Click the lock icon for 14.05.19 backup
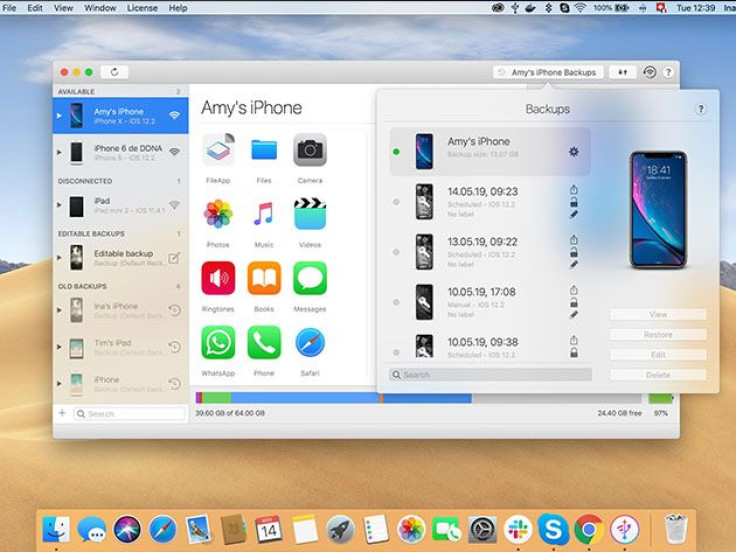736x552 pixels. (574, 202)
